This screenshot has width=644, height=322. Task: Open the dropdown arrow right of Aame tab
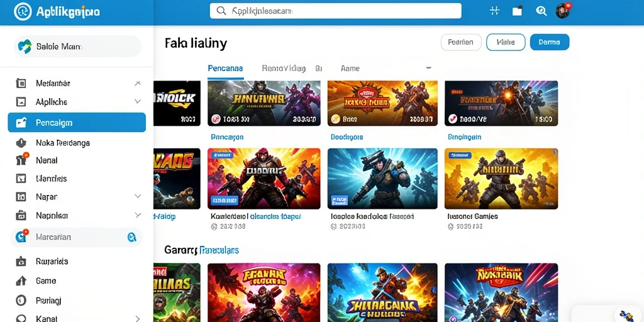coord(428,68)
